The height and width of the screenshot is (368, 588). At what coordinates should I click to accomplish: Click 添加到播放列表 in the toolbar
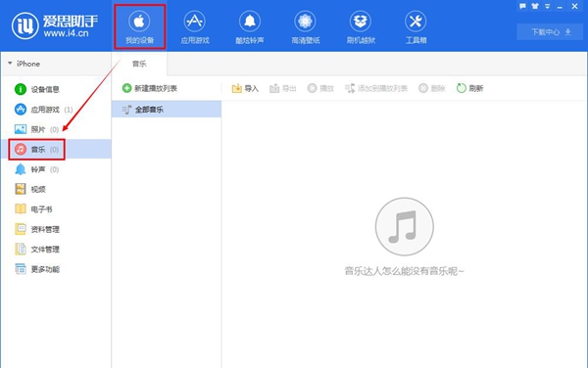pyautogui.click(x=376, y=88)
